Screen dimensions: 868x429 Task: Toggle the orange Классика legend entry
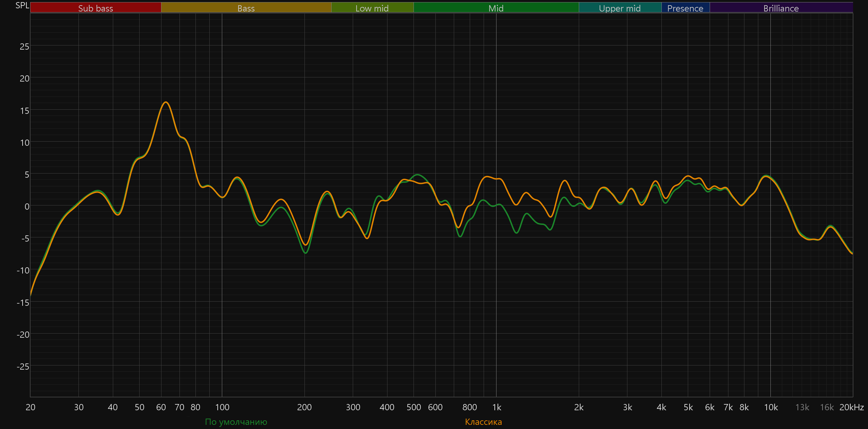coord(483,422)
